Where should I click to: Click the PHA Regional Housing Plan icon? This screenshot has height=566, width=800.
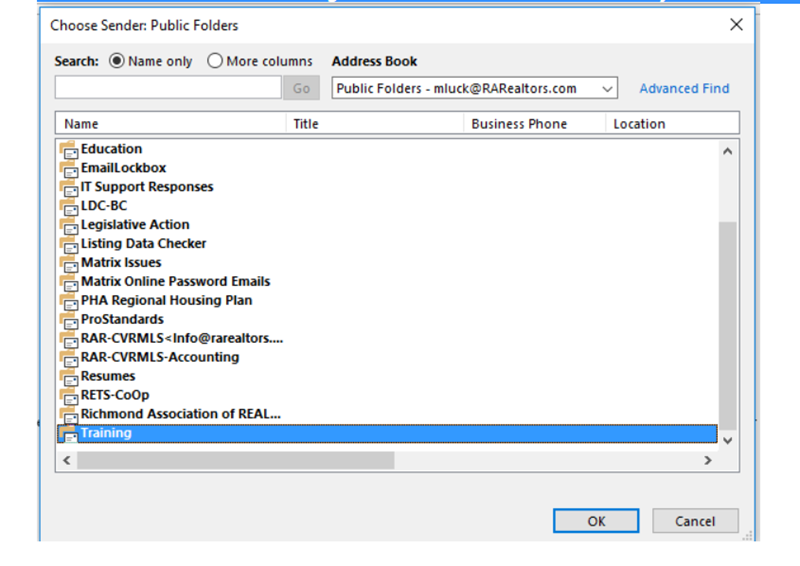68,301
